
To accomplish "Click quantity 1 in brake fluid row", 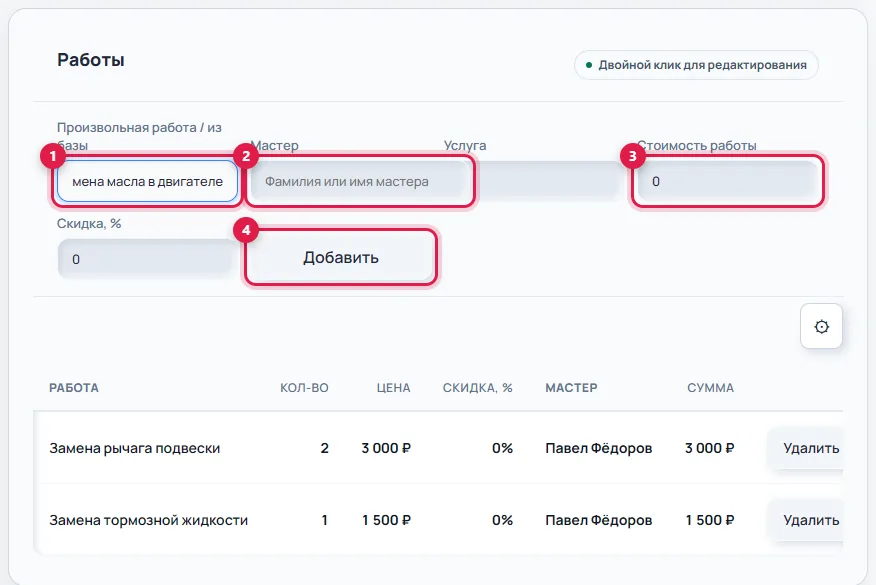I will [x=325, y=520].
